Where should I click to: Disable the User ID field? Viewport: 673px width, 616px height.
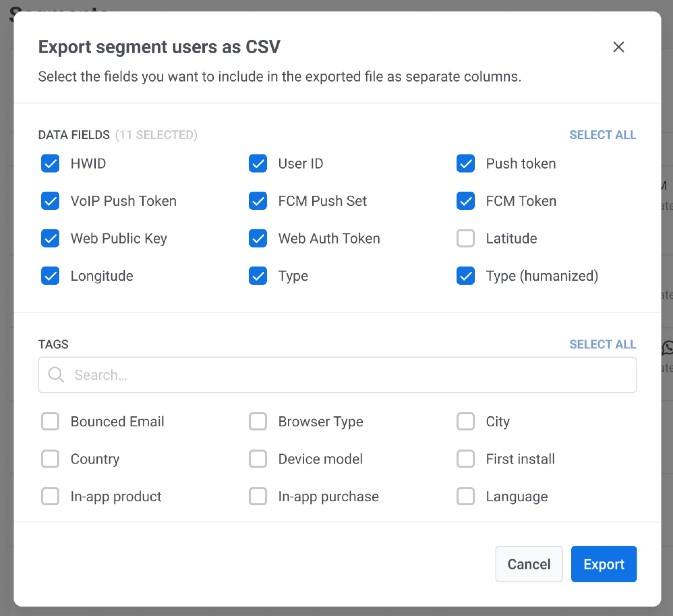[x=258, y=163]
